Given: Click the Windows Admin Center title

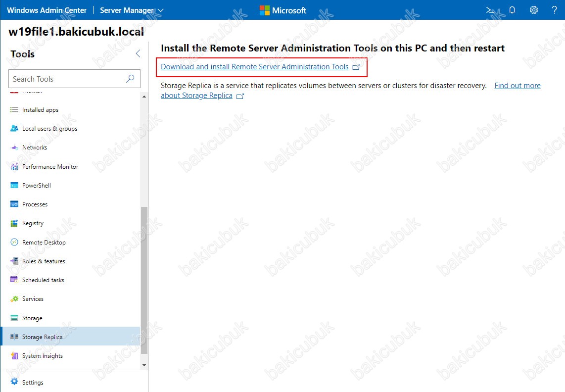Looking at the screenshot, I should 47,10.
